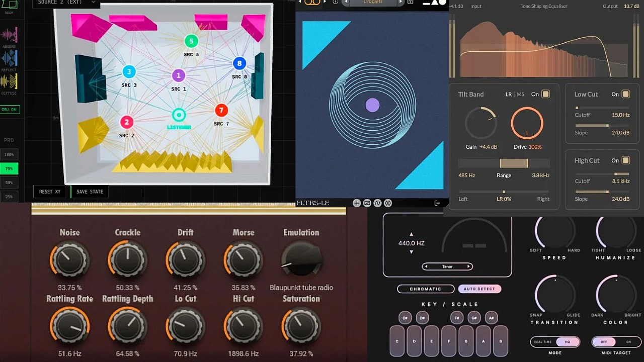
Task: Toggle the Low Cut On checkbox
Action: tap(625, 94)
